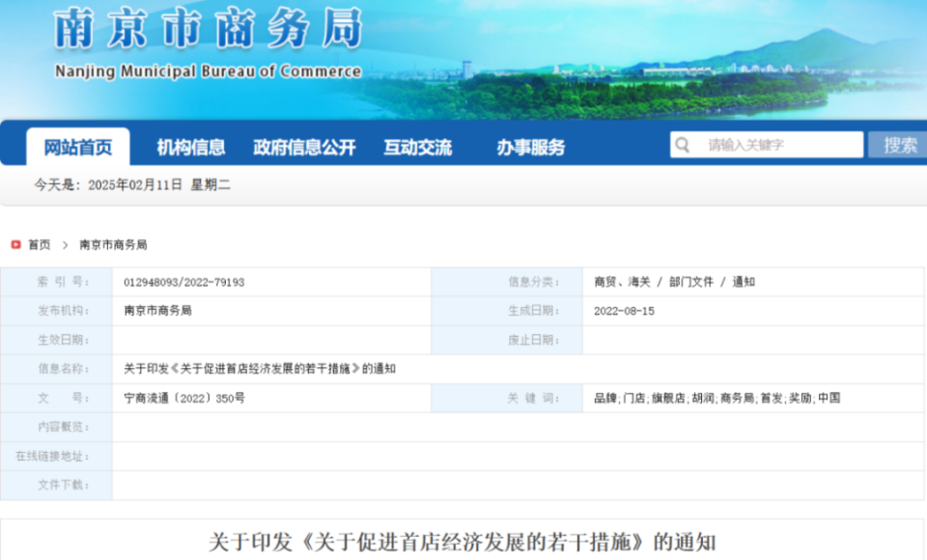Click Nanjing Municipal Bureau of Commerce text

point(209,70)
